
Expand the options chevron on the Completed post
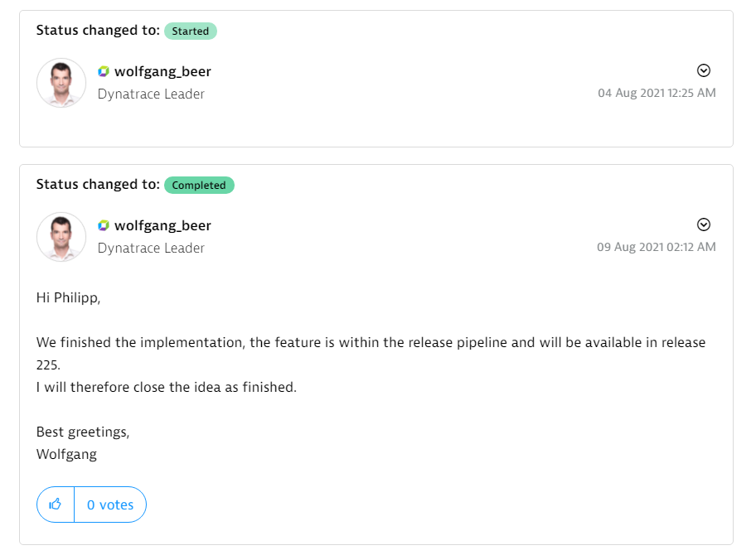pyautogui.click(x=704, y=224)
